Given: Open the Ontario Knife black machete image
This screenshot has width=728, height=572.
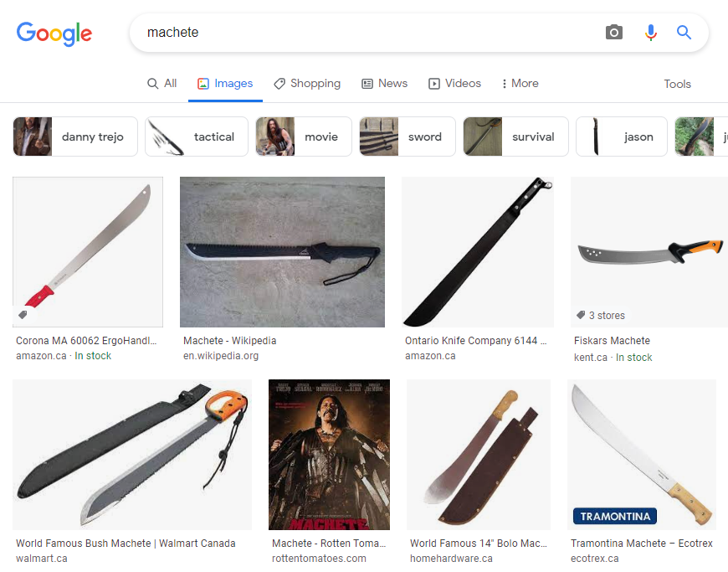Looking at the screenshot, I should pos(478,252).
